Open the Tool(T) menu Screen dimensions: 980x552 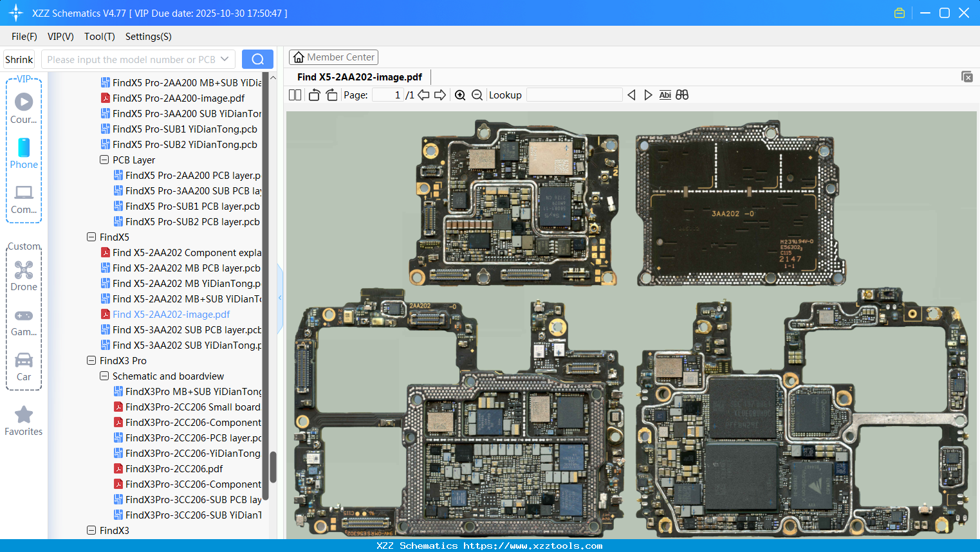point(100,37)
